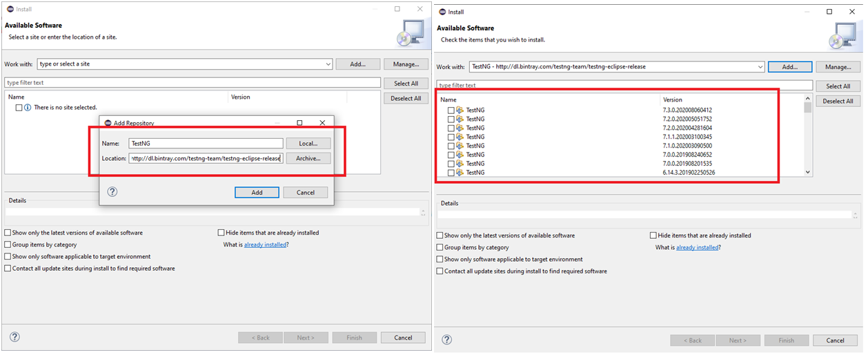Screen dimensions: 868x359
Task: Tick the TestNG 7.0.0.201908240652 checkbox
Action: [451, 155]
